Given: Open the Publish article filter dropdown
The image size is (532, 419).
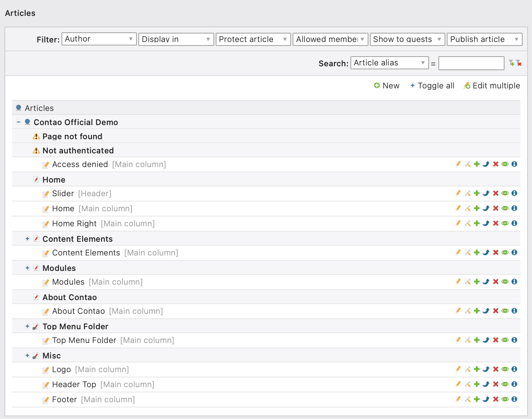Looking at the screenshot, I should [x=485, y=39].
